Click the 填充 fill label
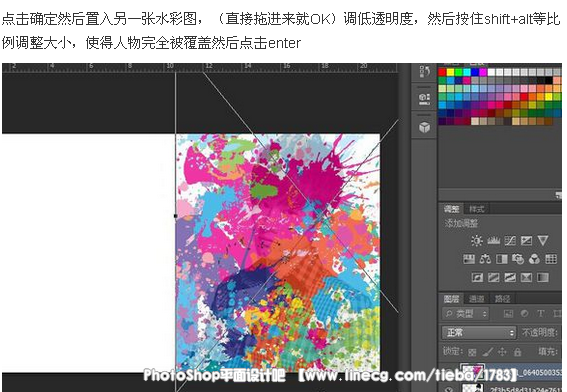Screen dimensions: 567x392 (x=548, y=351)
